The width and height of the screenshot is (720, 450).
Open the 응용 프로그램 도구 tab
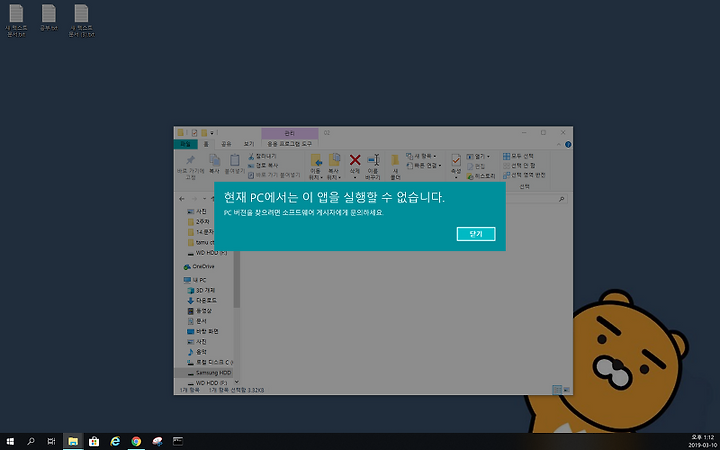click(289, 144)
